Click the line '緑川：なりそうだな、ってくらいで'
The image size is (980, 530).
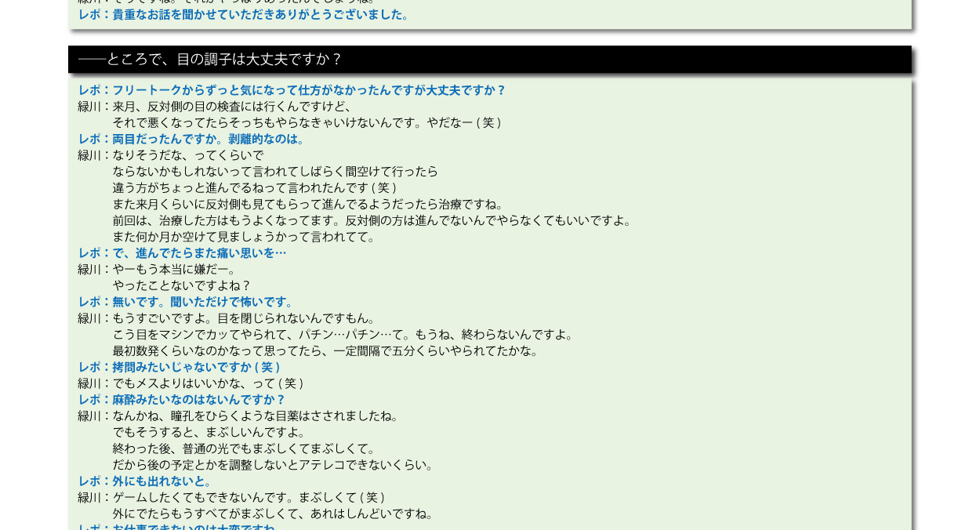(171, 155)
